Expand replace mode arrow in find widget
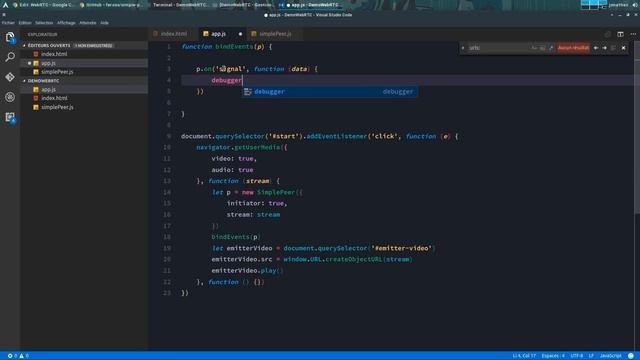The height and width of the screenshot is (360, 640). pos(463,48)
